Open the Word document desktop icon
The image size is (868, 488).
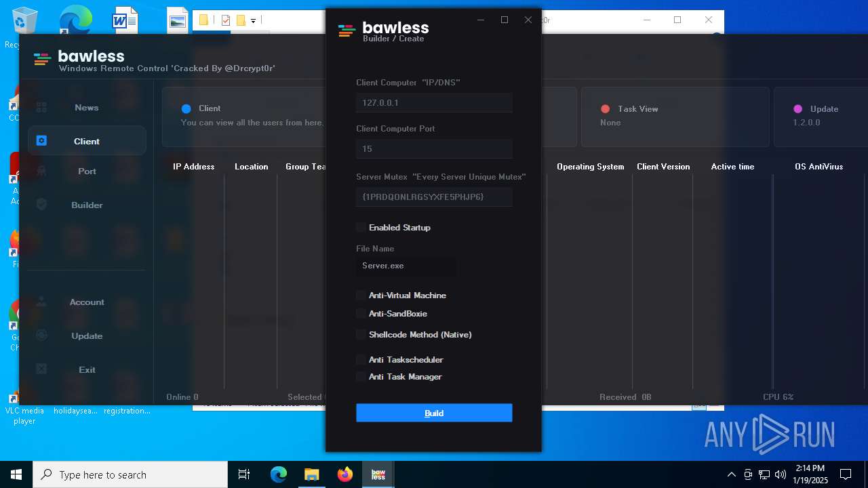pos(125,20)
